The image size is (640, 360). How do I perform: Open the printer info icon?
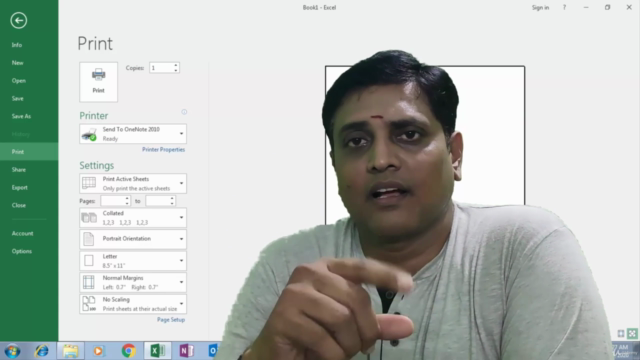(x=184, y=112)
